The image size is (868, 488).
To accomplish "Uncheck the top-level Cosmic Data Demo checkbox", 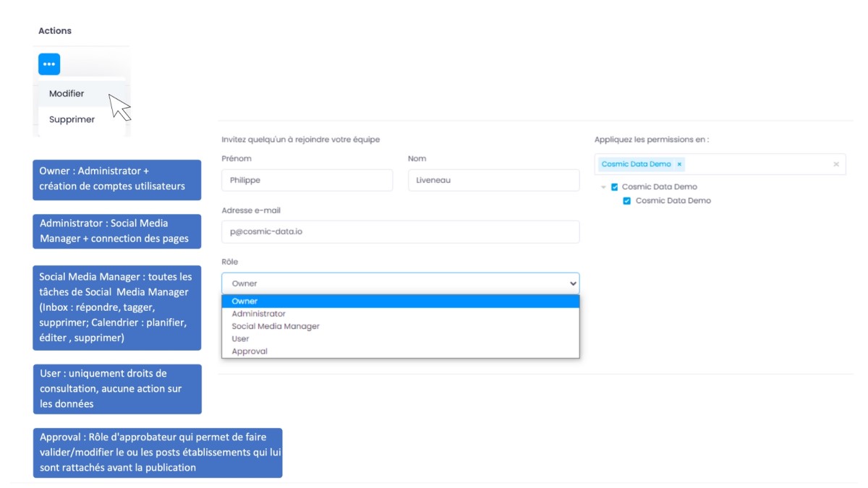I will (x=615, y=187).
